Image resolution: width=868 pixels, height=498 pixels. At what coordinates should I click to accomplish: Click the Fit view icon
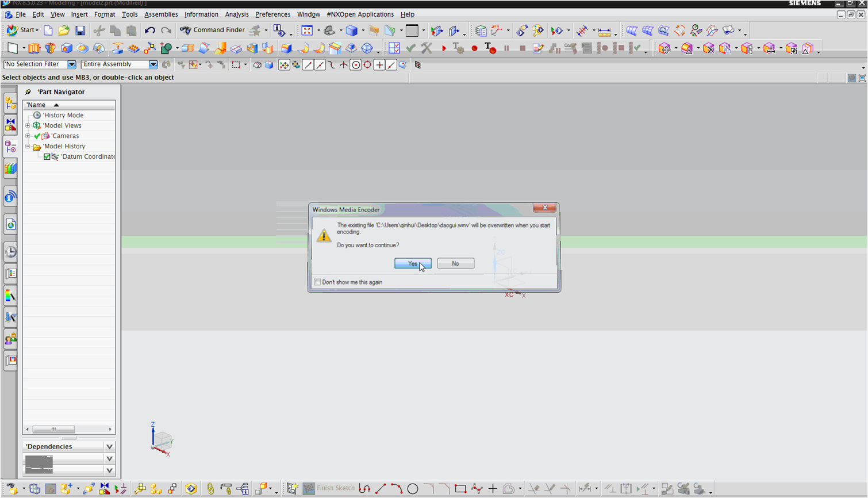307,30
